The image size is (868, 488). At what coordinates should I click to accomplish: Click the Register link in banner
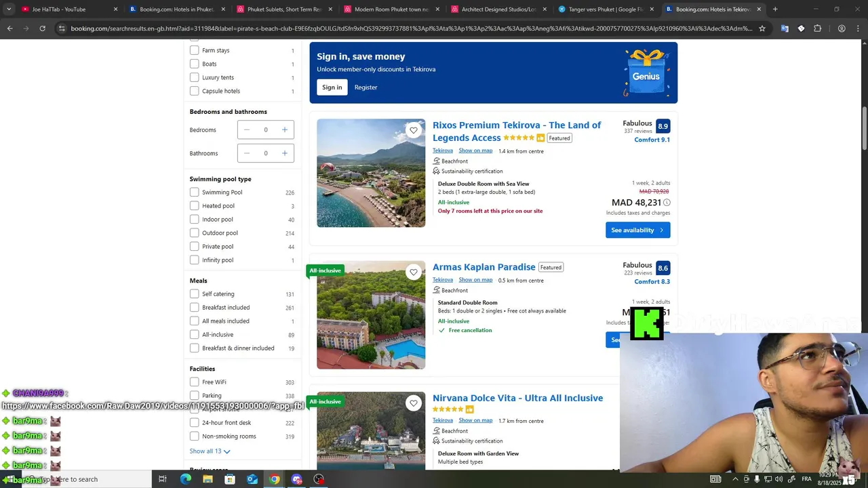[366, 87]
